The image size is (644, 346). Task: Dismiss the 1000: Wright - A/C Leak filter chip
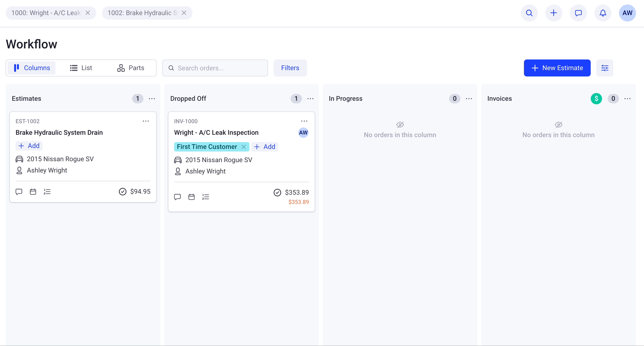88,13
